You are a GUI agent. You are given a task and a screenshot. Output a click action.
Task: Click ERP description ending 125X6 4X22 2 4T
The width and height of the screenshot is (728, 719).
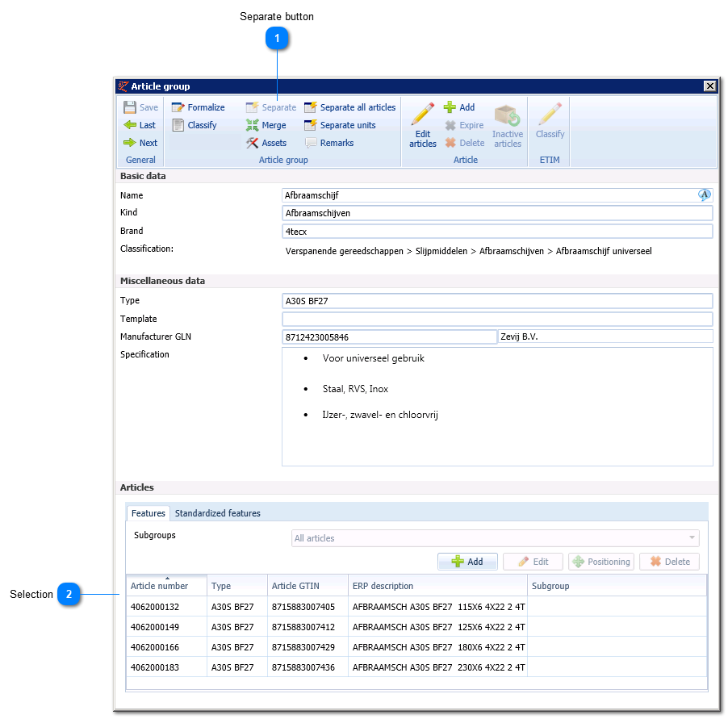(x=439, y=627)
